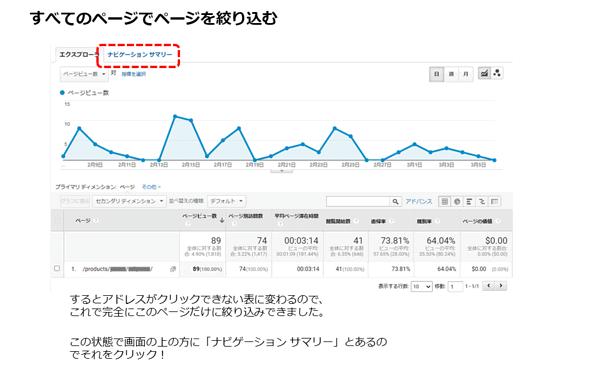Viewport: 600px width, 376px height.
Task: Open the セカンダリ ディメンション dropdown
Action: click(129, 201)
